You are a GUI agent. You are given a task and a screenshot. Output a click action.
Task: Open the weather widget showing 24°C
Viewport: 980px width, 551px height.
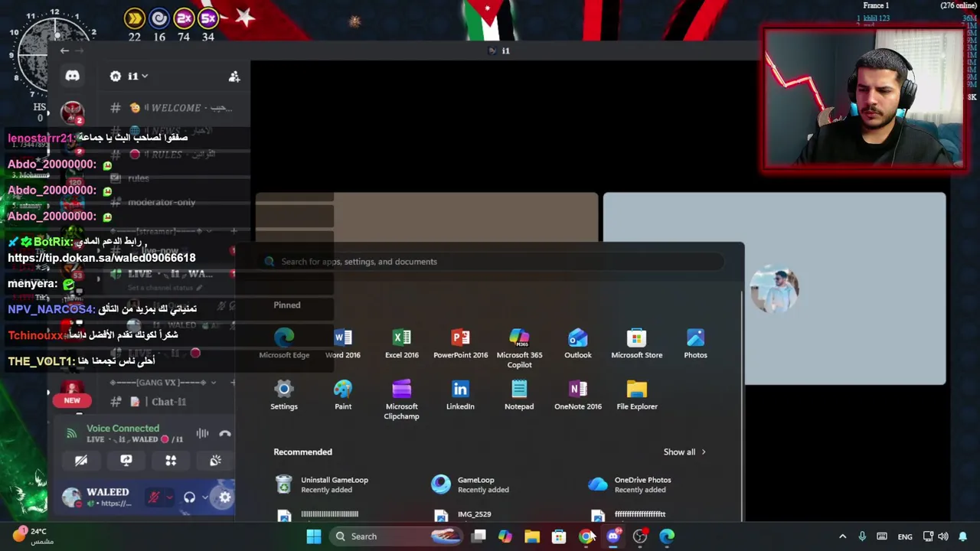[32, 536]
